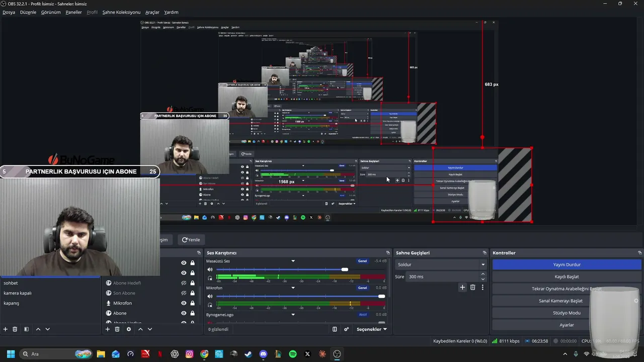Open the Görünüm menu
The image size is (644, 362).
pyautogui.click(x=51, y=12)
